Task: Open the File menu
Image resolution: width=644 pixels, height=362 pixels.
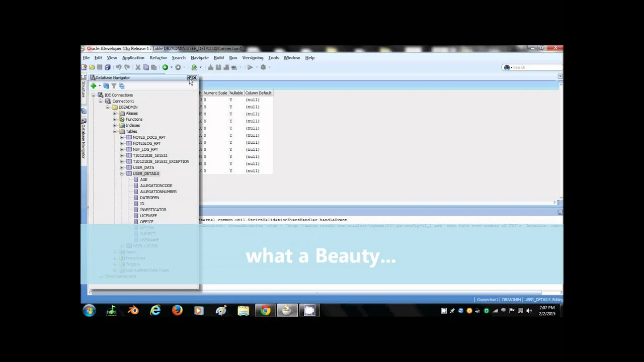Action: (87, 58)
